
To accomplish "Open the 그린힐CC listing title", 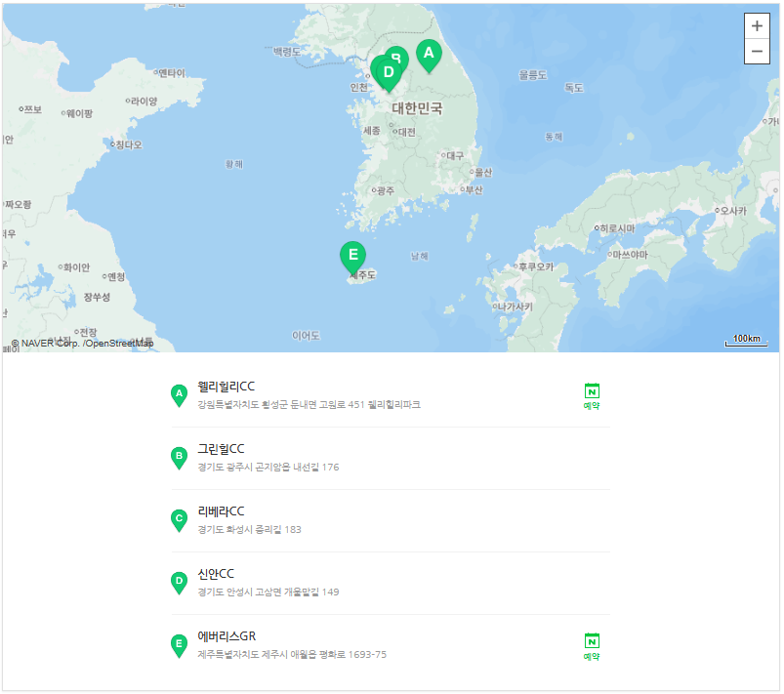I will click(221, 449).
